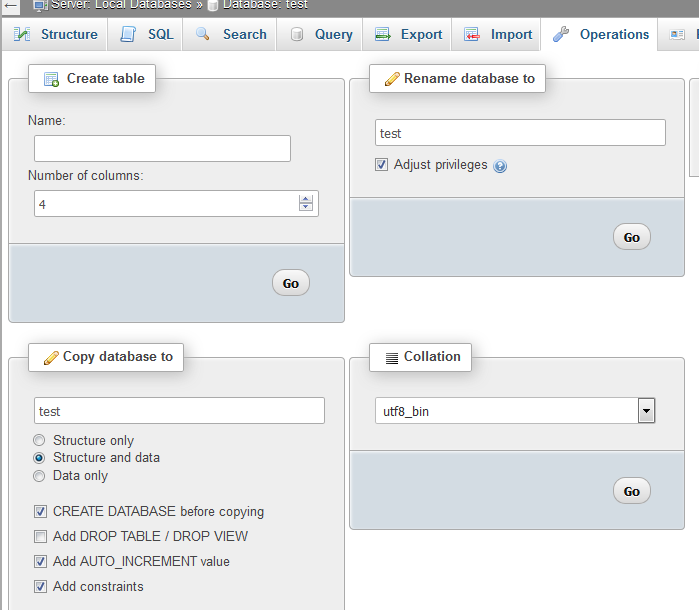
Task: Uncheck the Adjust privileges checkbox
Action: click(x=382, y=165)
